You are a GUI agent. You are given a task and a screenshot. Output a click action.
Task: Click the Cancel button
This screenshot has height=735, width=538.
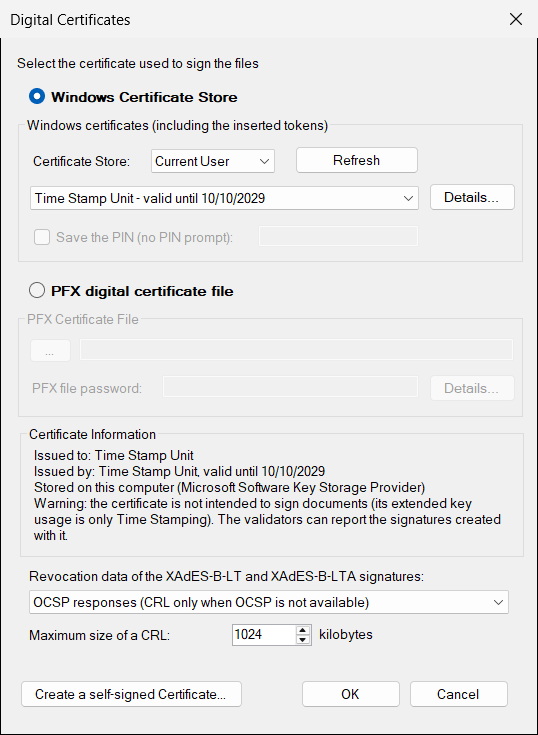[458, 694]
